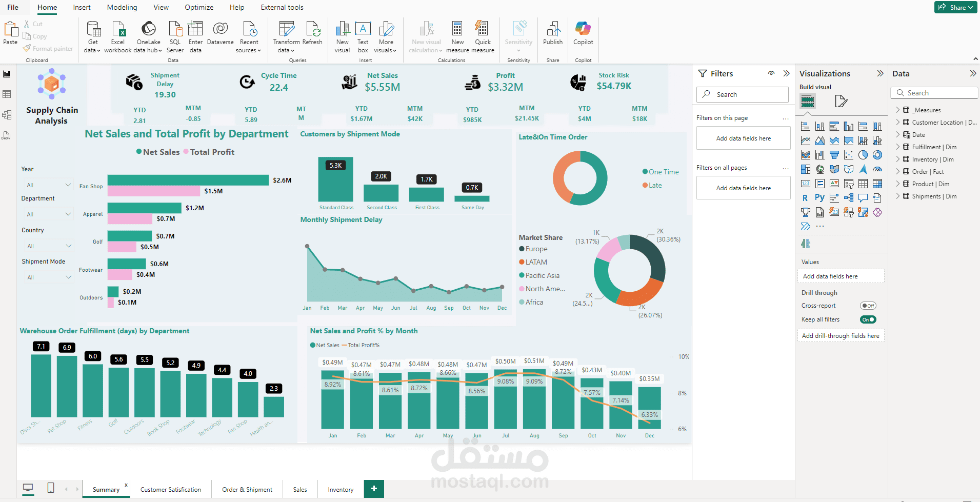Refresh the report data
980x502 pixels.
[312, 33]
